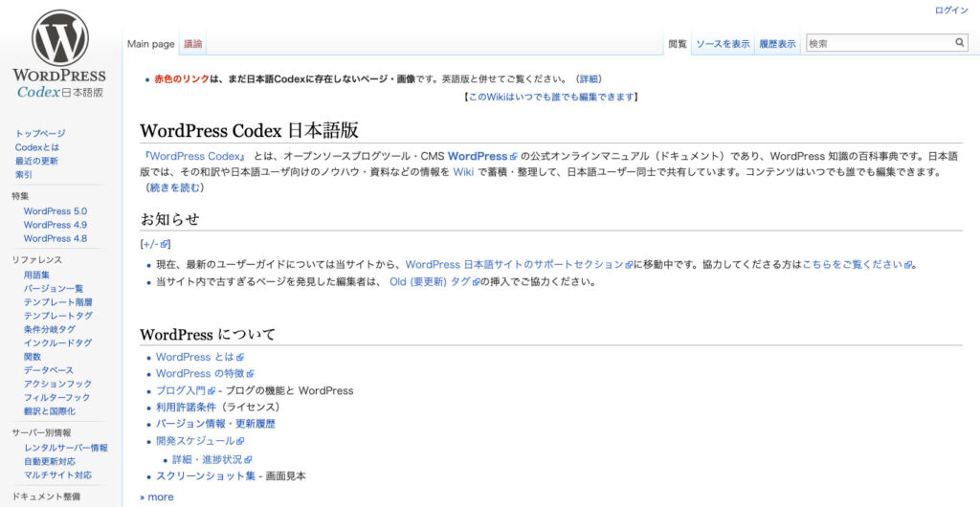This screenshot has width=980, height=507.
Task: Open 条件分岐タグ in the sidebar
Action: click(50, 330)
